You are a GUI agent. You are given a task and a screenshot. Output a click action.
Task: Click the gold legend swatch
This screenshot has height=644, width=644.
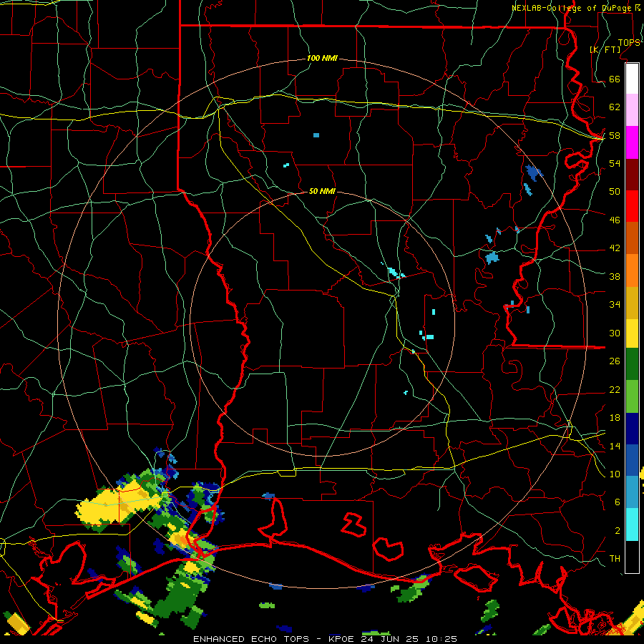632,303
